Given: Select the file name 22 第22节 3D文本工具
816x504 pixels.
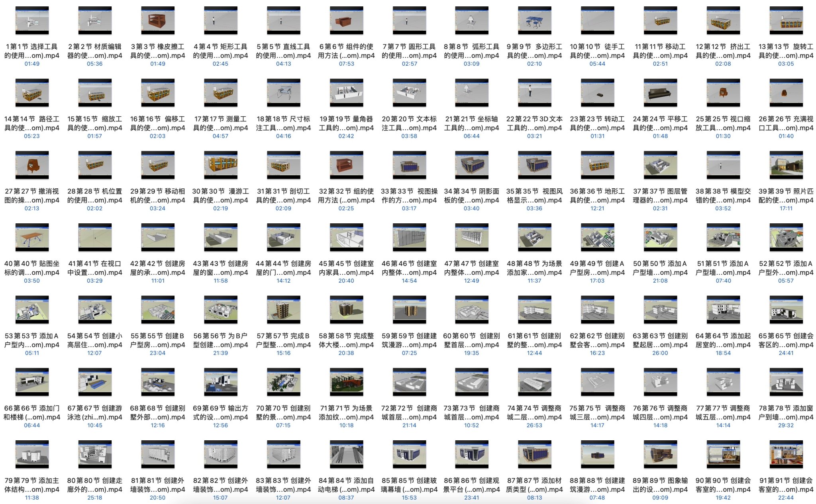Looking at the screenshot, I should click(x=534, y=123).
